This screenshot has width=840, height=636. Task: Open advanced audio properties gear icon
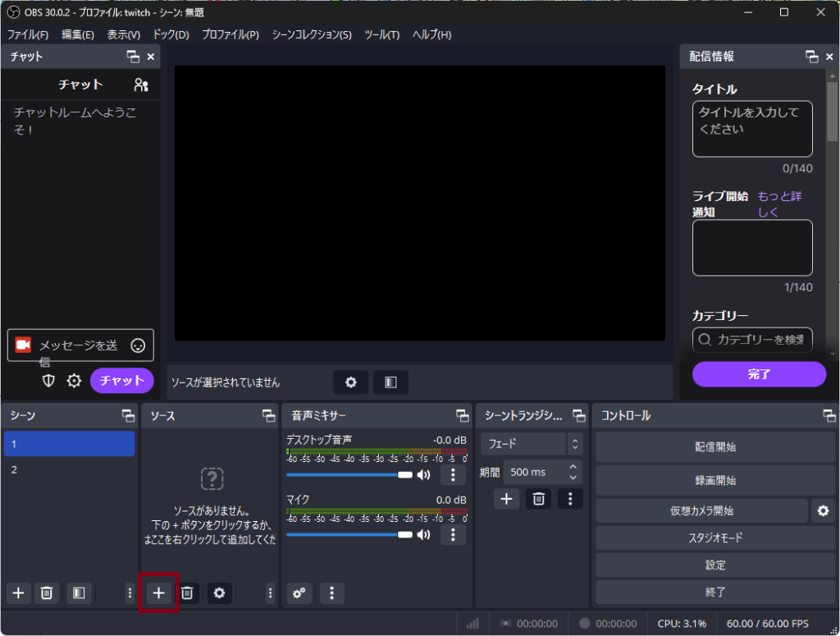[299, 593]
